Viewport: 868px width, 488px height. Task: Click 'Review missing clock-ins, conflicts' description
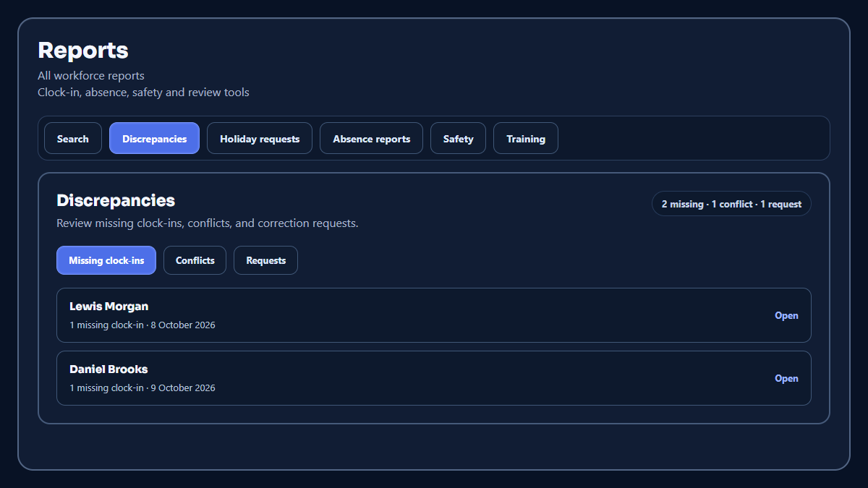point(208,223)
